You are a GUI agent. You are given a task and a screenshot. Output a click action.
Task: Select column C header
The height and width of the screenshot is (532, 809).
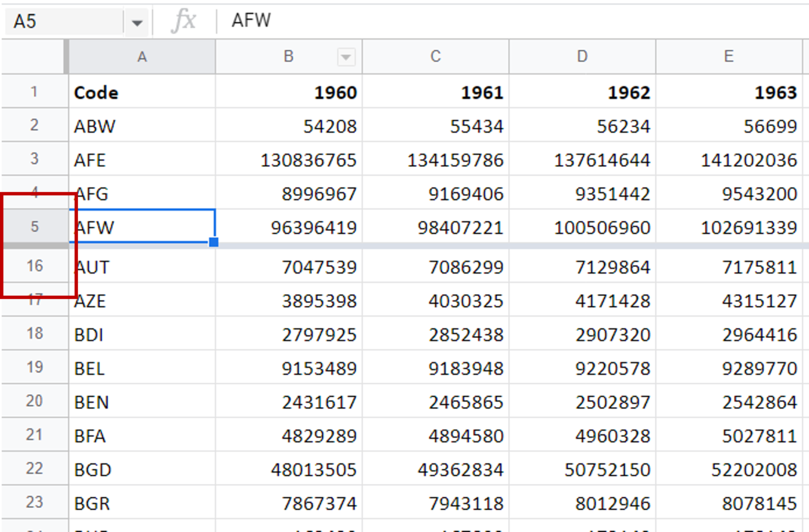coord(435,56)
